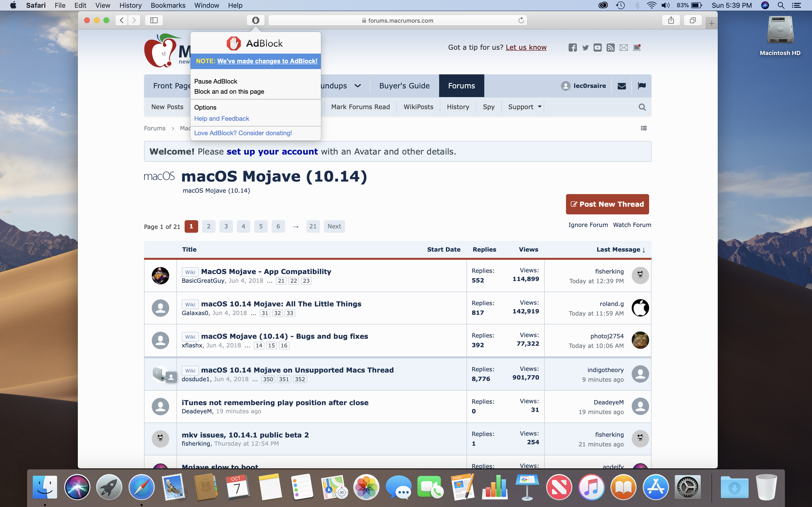812x507 pixels.
Task: Expand the Support dropdown arrow
Action: 540,107
